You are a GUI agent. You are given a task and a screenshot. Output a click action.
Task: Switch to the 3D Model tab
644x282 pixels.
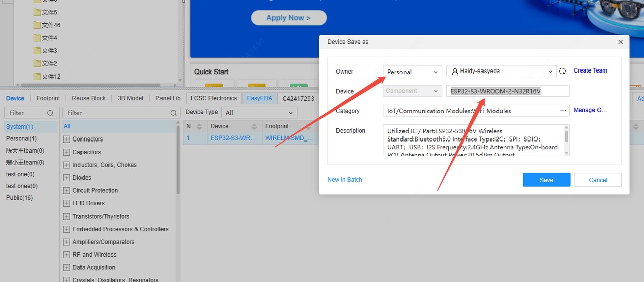point(130,98)
